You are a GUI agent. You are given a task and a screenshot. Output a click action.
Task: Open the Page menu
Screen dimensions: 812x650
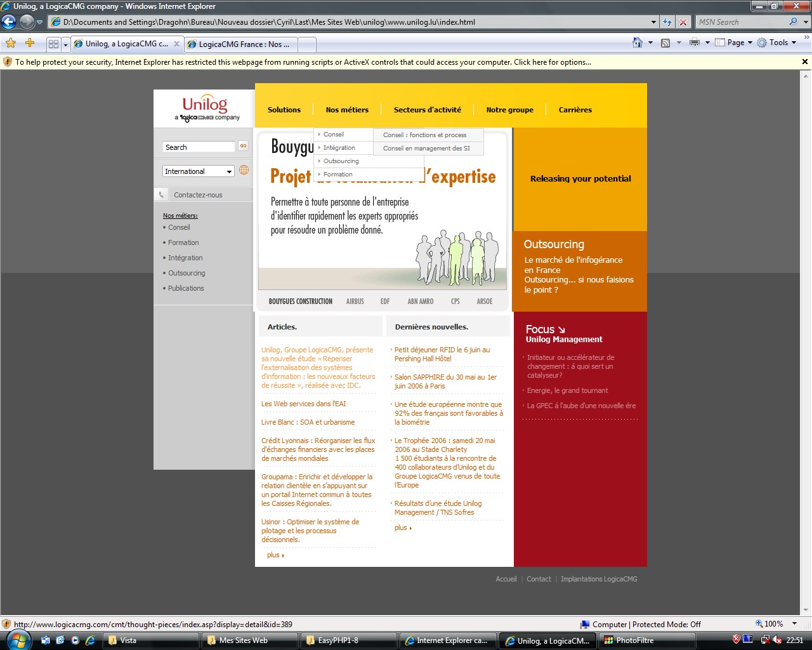click(x=733, y=43)
